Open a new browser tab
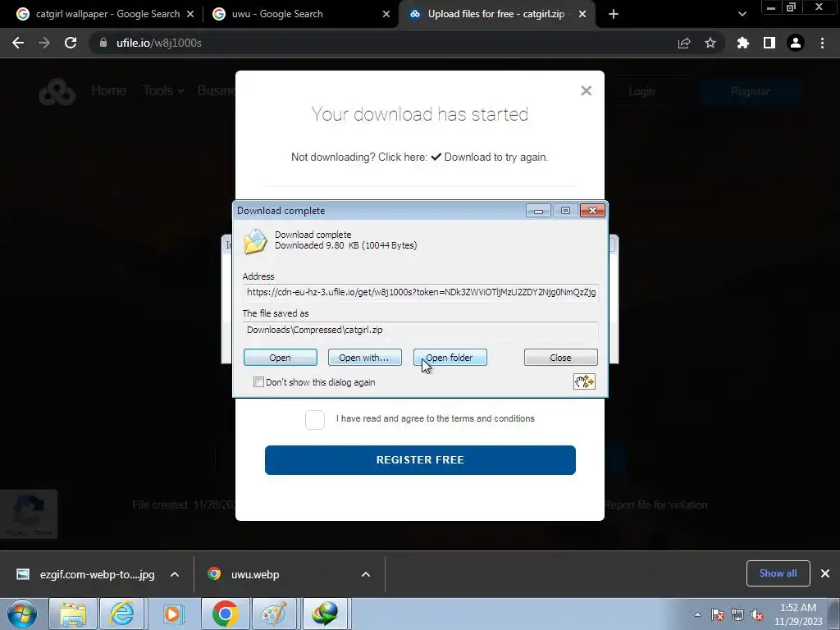 point(614,14)
